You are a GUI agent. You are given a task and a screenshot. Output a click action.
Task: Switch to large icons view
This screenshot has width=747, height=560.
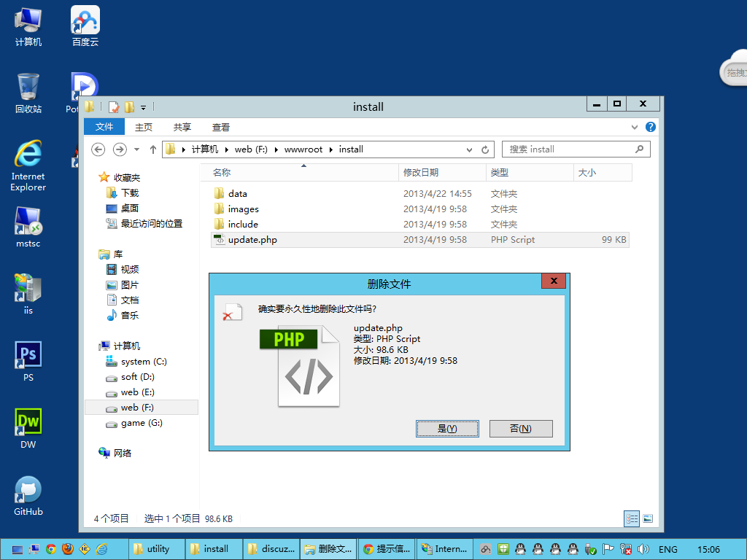[x=648, y=518]
